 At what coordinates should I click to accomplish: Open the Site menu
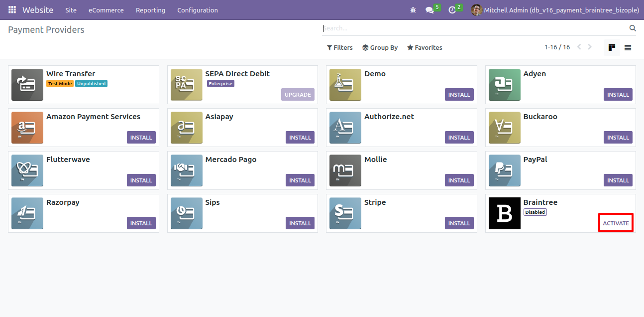[x=71, y=10]
